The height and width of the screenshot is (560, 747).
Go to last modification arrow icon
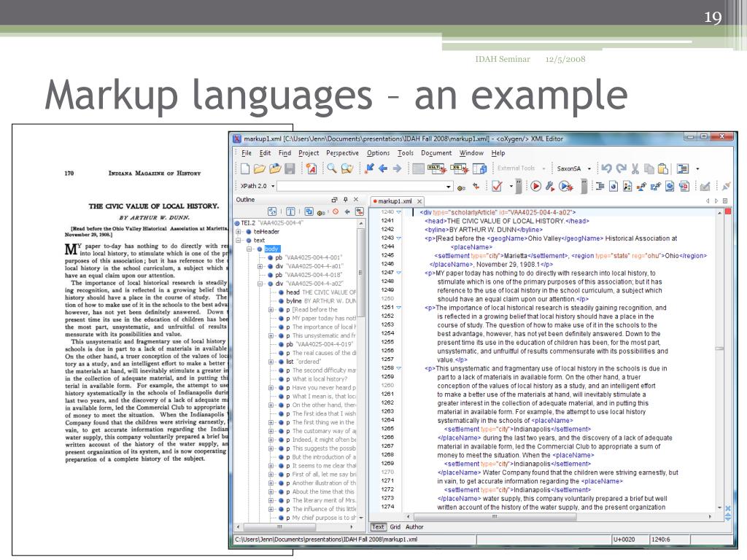coord(369,168)
